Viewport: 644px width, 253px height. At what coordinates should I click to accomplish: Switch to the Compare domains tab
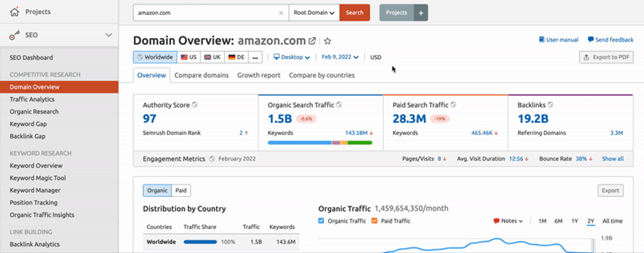coord(202,75)
